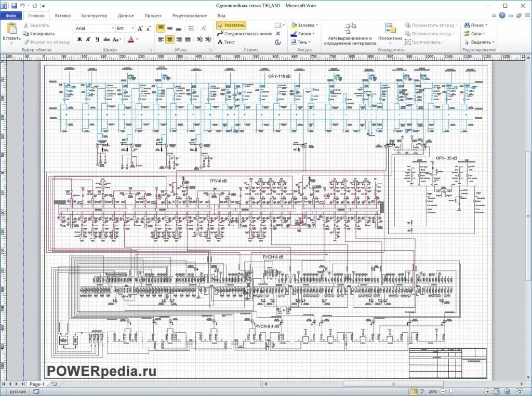Viewport: 532px width, 396px height.
Task: Collapse the ribbon with the caret icon
Action: pos(494,16)
